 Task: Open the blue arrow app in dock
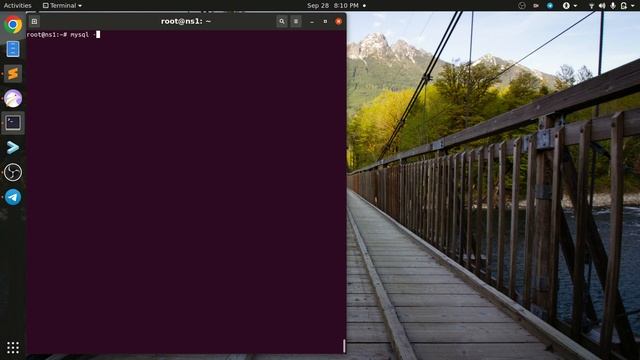13,147
